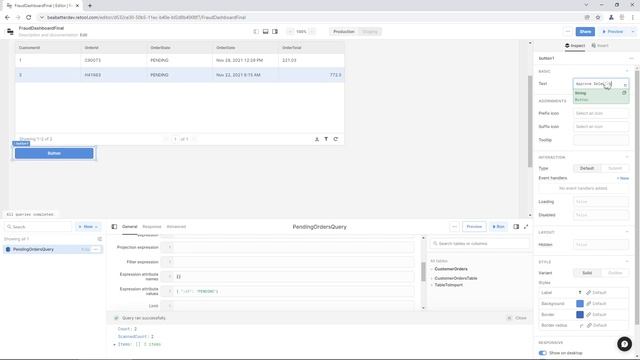640x360 pixels.
Task: Set button Type to Default
Action: click(x=587, y=169)
